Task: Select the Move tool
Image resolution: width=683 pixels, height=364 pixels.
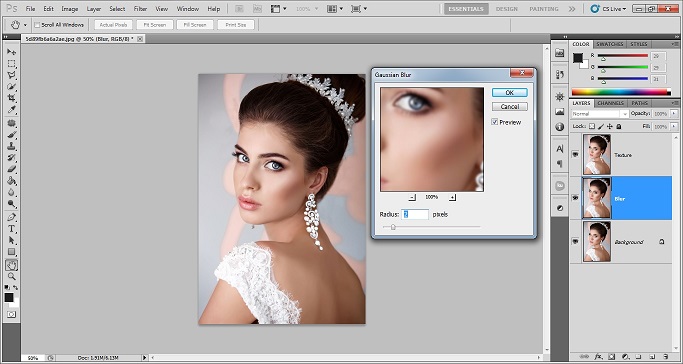Action: pyautogui.click(x=11, y=52)
